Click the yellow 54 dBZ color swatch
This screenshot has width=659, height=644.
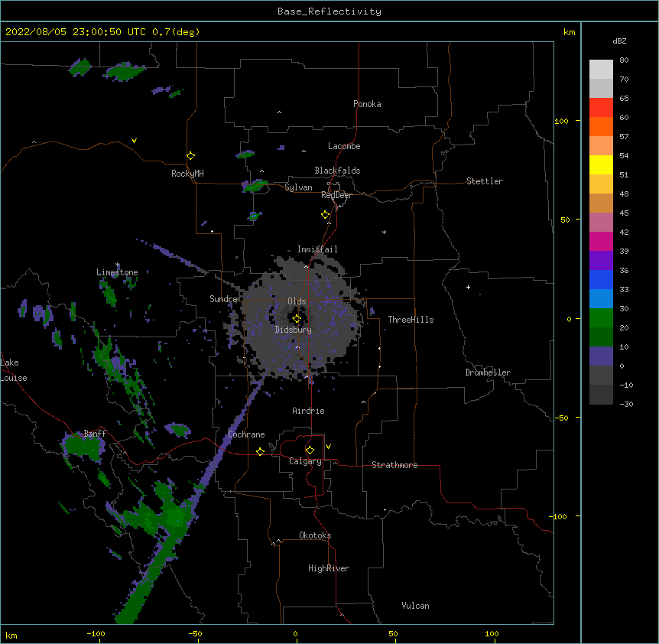[601, 164]
